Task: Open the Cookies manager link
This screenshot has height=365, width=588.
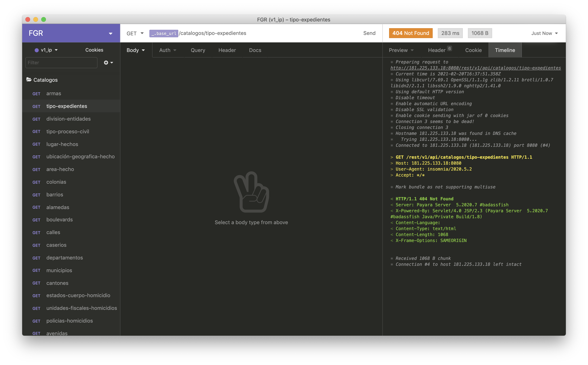Action: click(94, 50)
